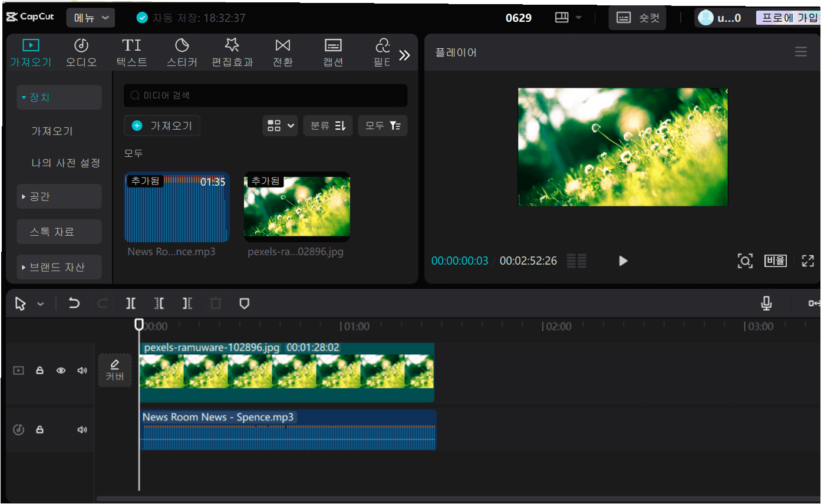This screenshot has height=504, width=821.
Task: Mute the video track speaker icon
Action: pos(82,371)
